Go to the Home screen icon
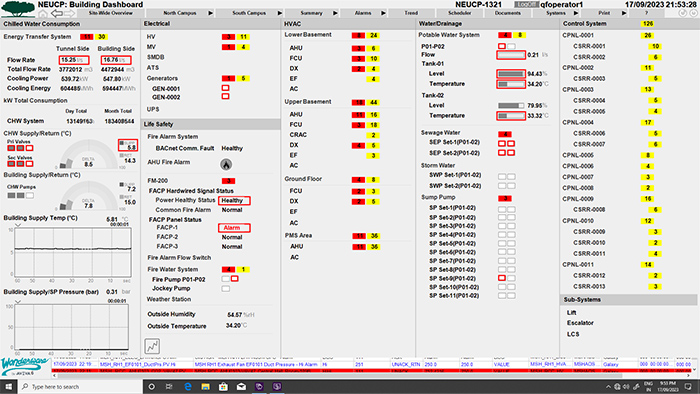Screen dimensions: 700x394 (43, 13)
